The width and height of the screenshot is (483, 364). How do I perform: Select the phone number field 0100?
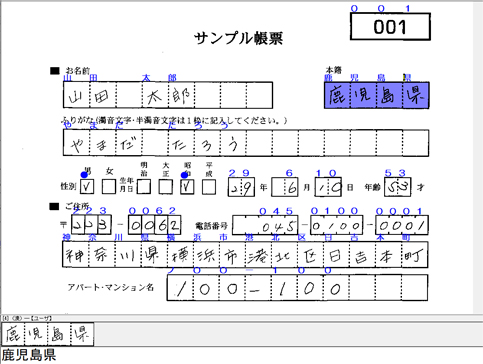coord(336,226)
